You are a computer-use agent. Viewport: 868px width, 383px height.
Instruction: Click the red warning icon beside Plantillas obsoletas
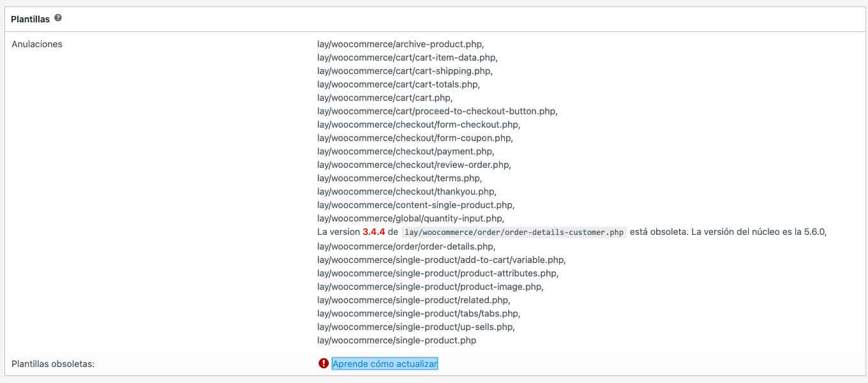pyautogui.click(x=322, y=363)
